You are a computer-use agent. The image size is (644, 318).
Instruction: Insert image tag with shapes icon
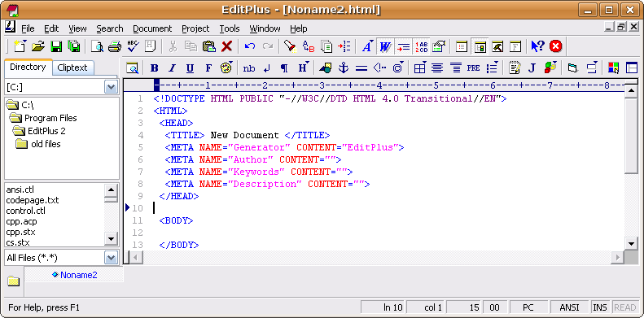click(326, 68)
